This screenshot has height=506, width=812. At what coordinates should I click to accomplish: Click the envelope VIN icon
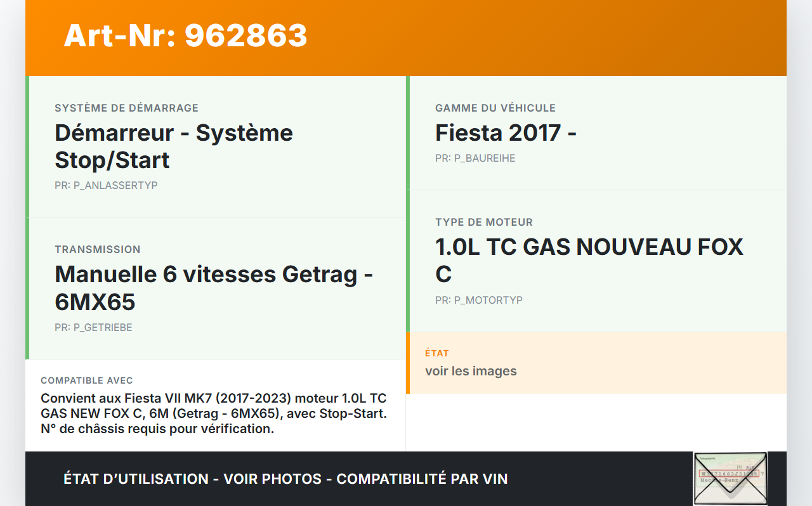pyautogui.click(x=730, y=478)
